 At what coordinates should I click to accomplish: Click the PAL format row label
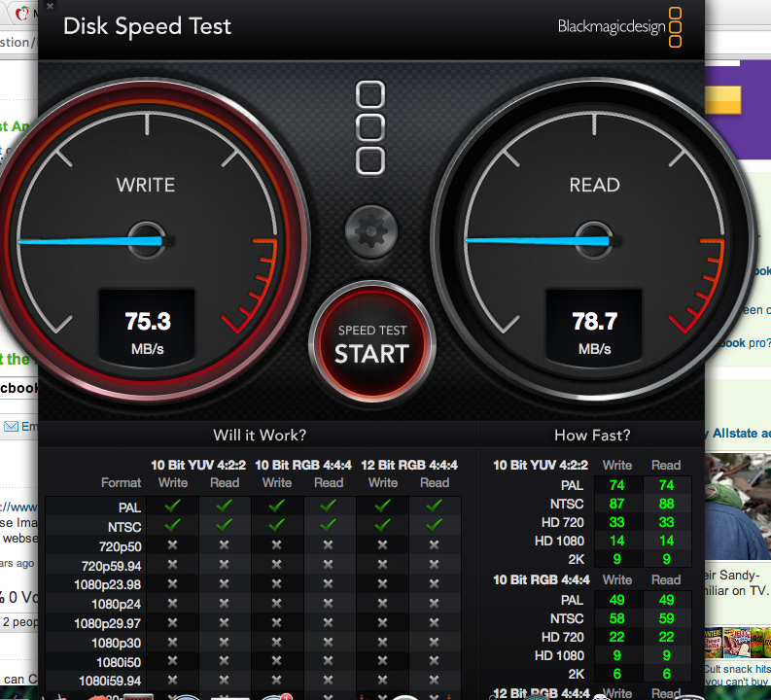coord(130,507)
